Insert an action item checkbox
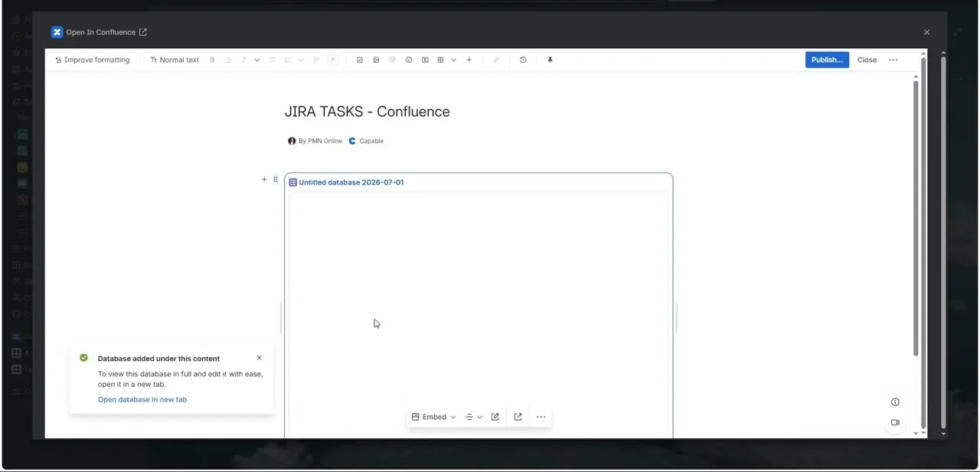The width and height of the screenshot is (980, 472). 360,60
